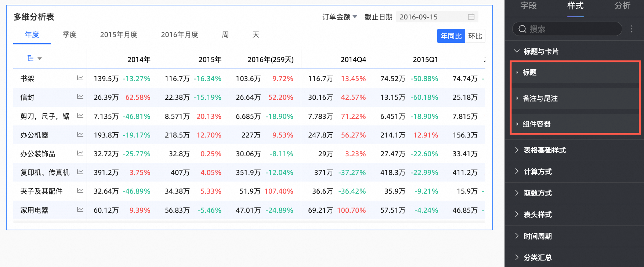The height and width of the screenshot is (267, 644).
Task: Select the 夹子及其配件 row label
Action: point(41,191)
